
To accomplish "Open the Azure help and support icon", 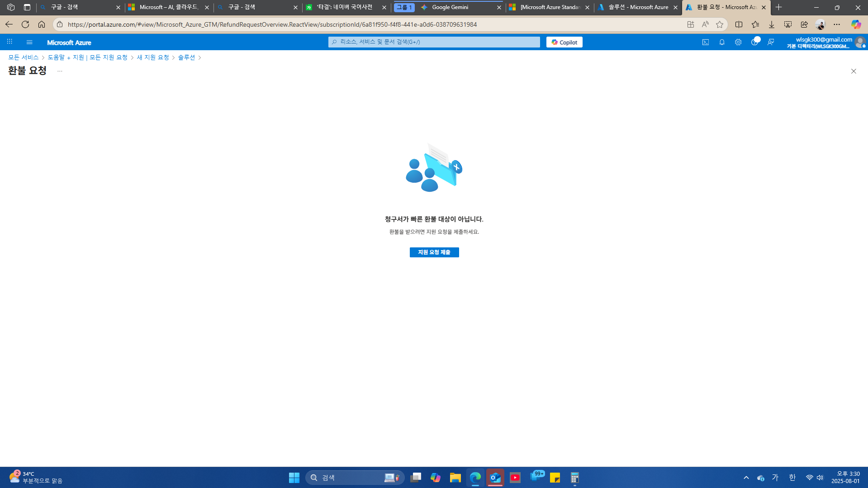I will click(x=754, y=42).
